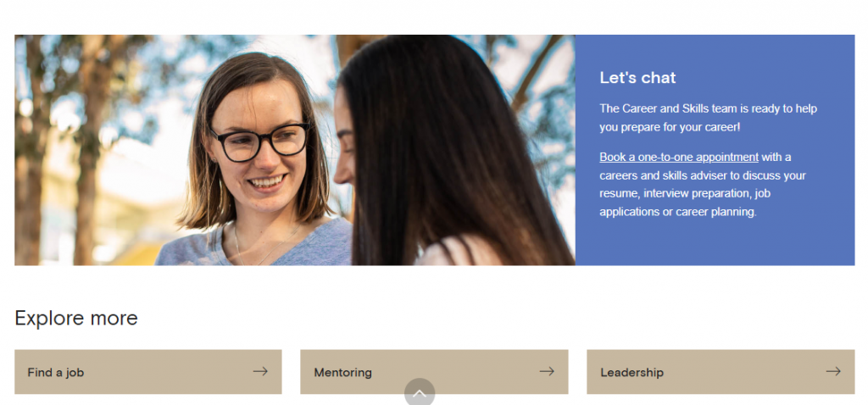Open the Mentoring tile label
Screen dimensions: 868x405
pos(342,372)
